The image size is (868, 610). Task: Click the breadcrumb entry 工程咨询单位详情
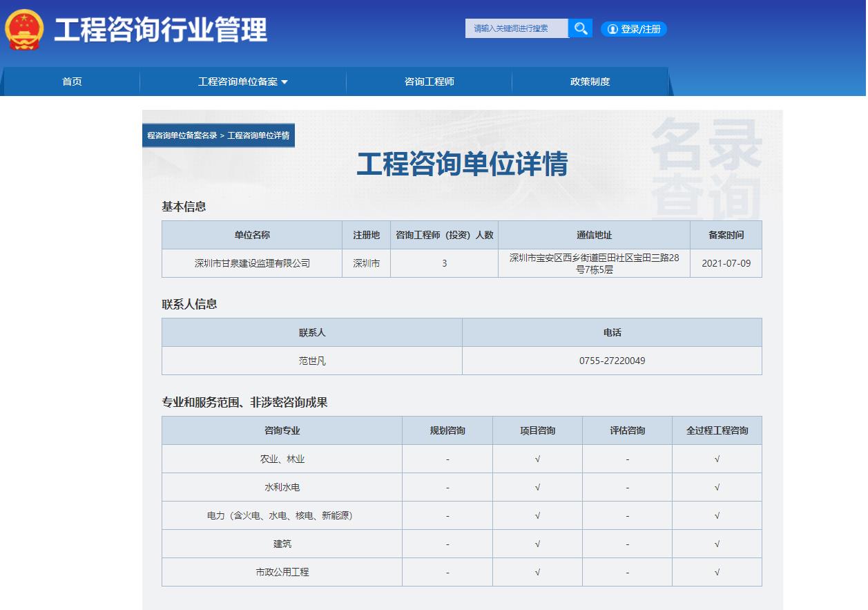point(261,135)
